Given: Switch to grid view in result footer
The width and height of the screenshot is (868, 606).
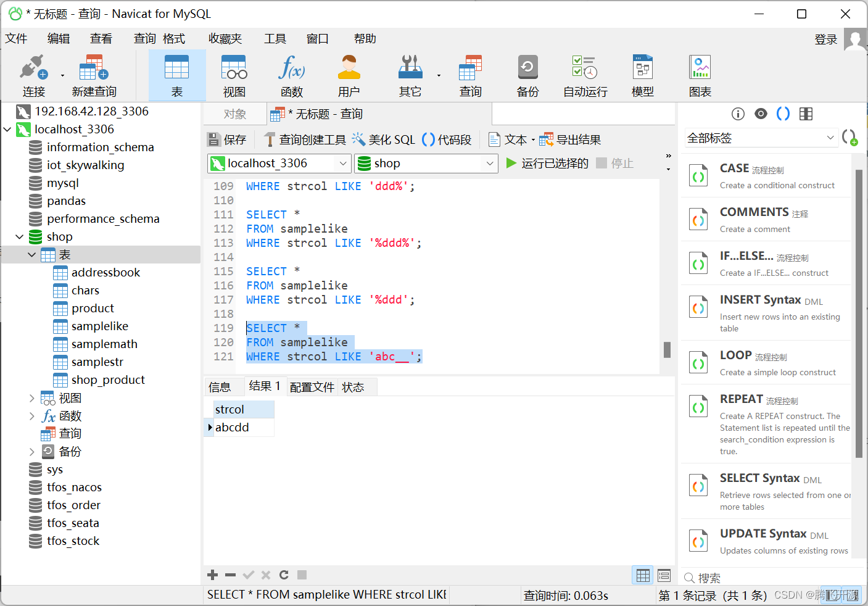Looking at the screenshot, I should click(643, 575).
